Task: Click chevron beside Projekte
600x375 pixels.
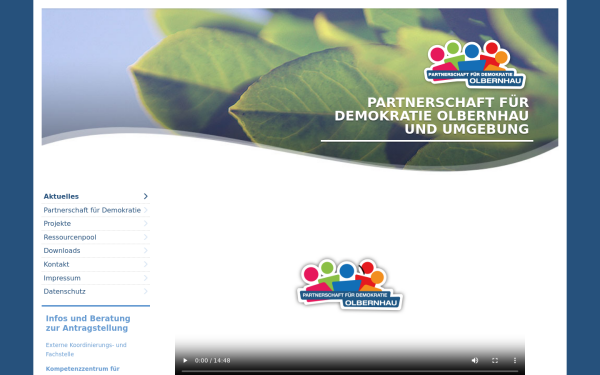Action: [x=145, y=223]
